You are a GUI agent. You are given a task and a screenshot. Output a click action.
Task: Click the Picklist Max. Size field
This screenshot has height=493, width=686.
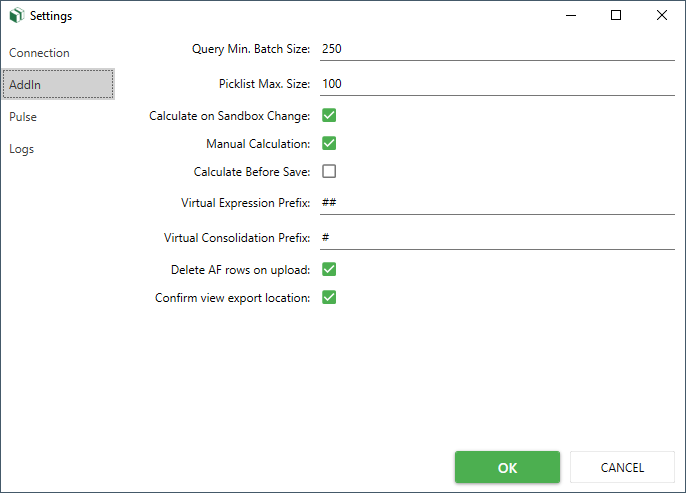[497, 84]
